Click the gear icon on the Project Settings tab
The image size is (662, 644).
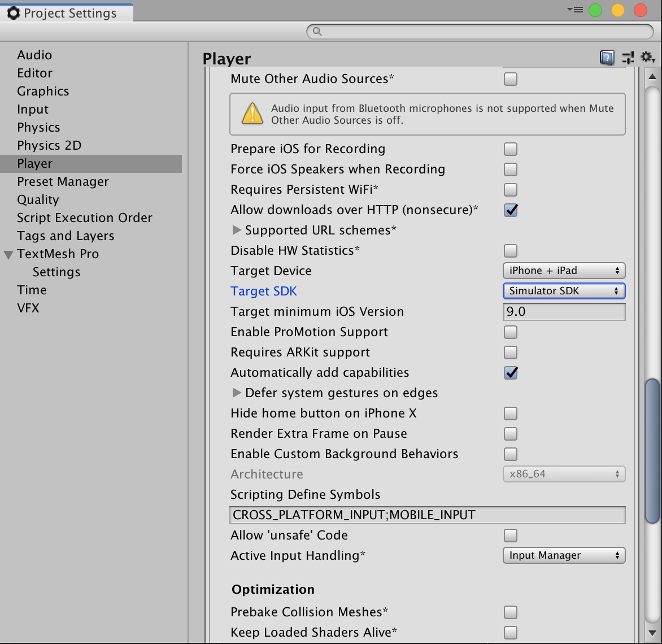[x=13, y=12]
